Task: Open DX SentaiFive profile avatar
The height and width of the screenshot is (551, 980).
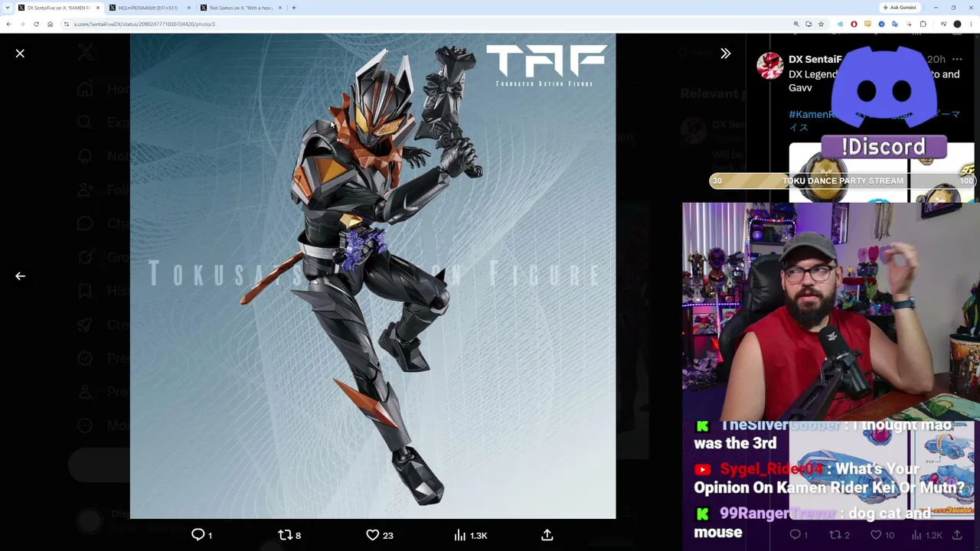Action: pos(769,66)
